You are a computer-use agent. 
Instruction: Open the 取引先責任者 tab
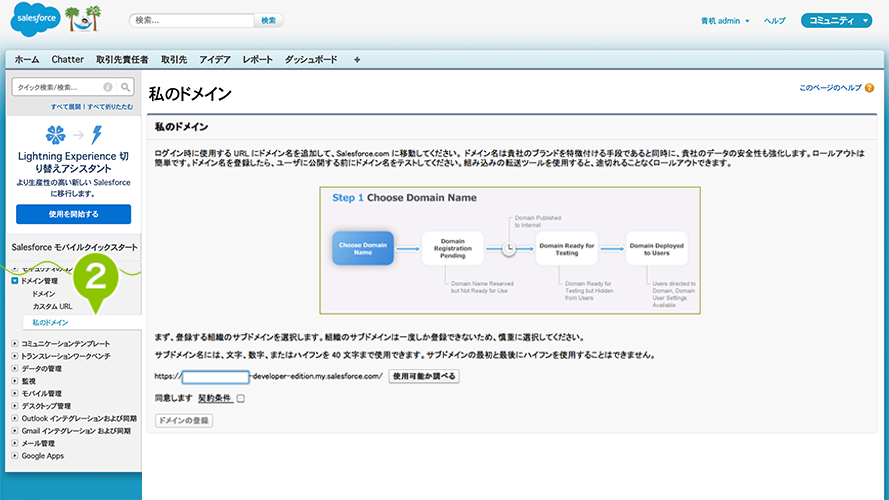[122, 60]
